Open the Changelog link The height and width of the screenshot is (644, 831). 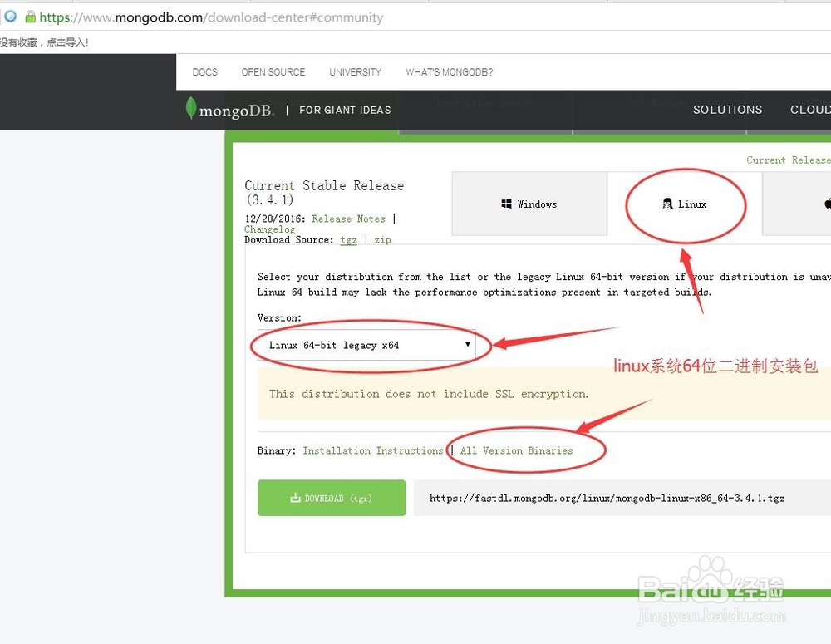(269, 229)
